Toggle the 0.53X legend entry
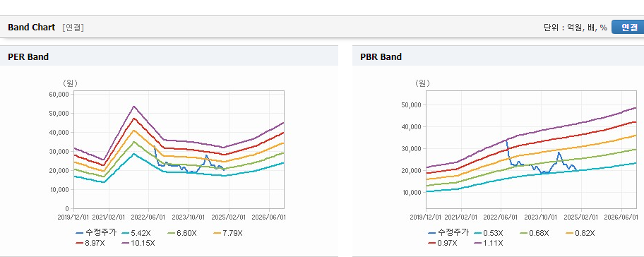 coord(489,233)
